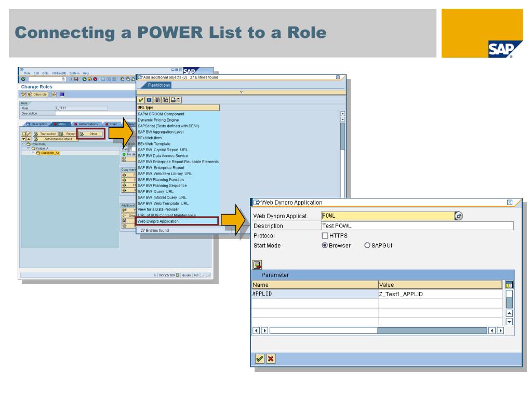Click the Web Dynpro Applicat. POWL input field
Viewport: 532px width, 399px height.
coord(388,216)
